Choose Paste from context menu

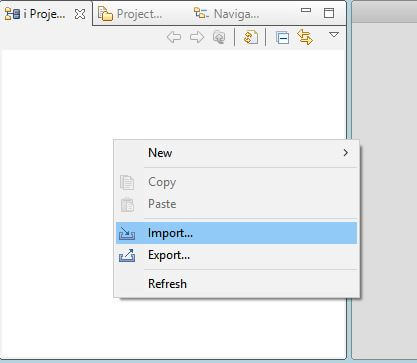coord(236,204)
